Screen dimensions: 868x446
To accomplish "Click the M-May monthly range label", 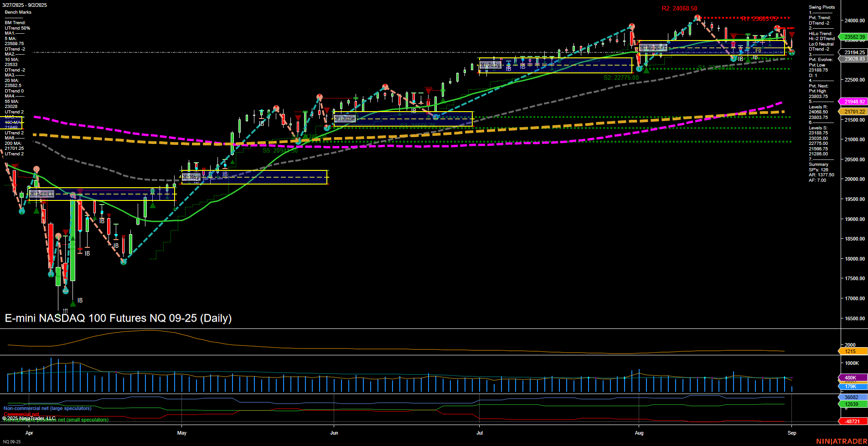I will [191, 177].
